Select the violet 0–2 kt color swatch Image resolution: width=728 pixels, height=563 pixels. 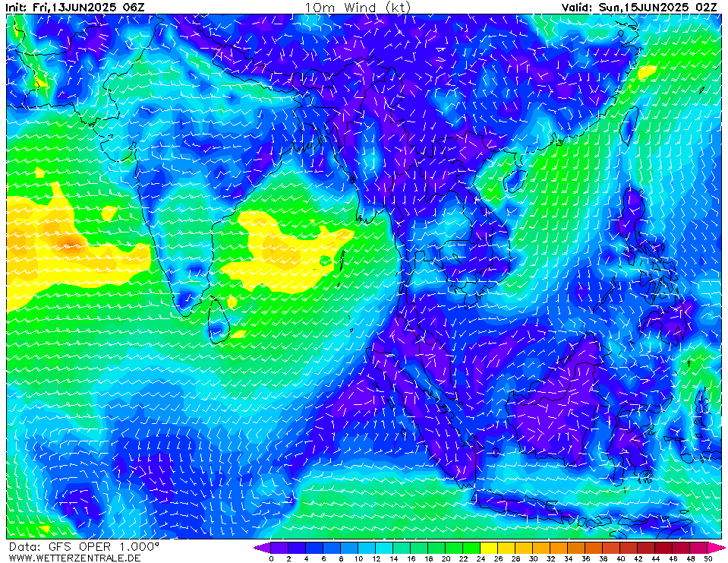279,548
